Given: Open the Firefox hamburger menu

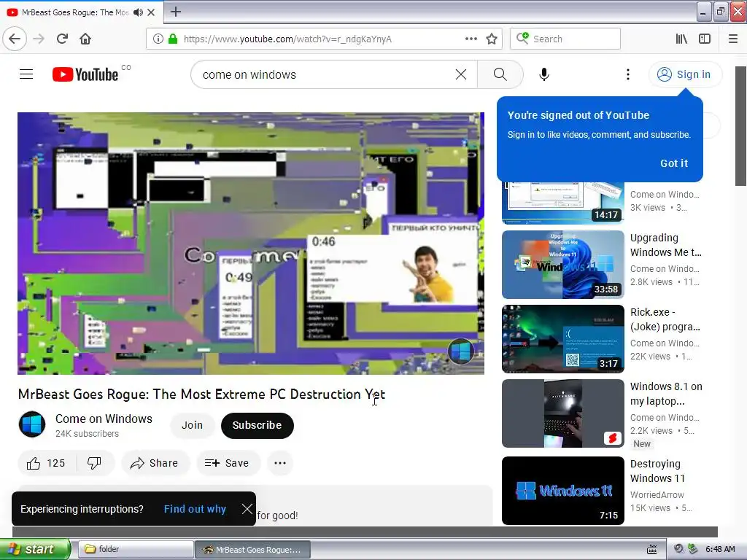Looking at the screenshot, I should tap(733, 39).
